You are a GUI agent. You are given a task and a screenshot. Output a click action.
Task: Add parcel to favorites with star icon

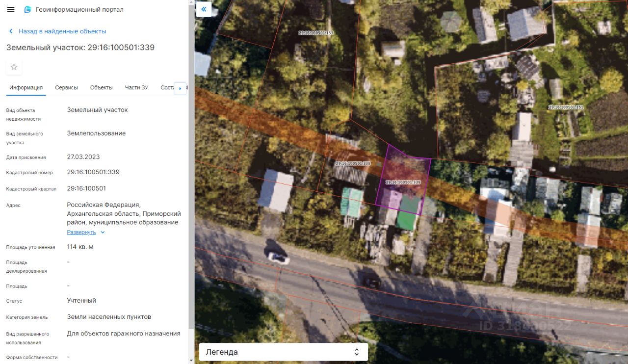point(14,67)
